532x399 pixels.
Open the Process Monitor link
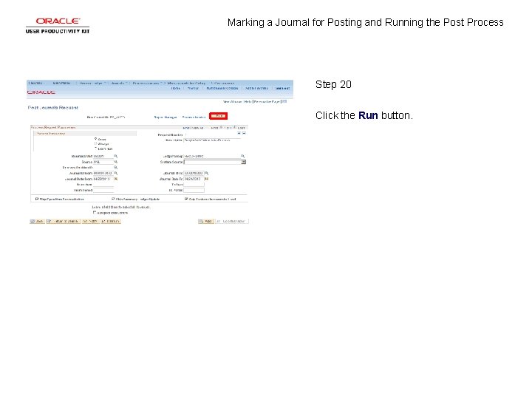194,117
